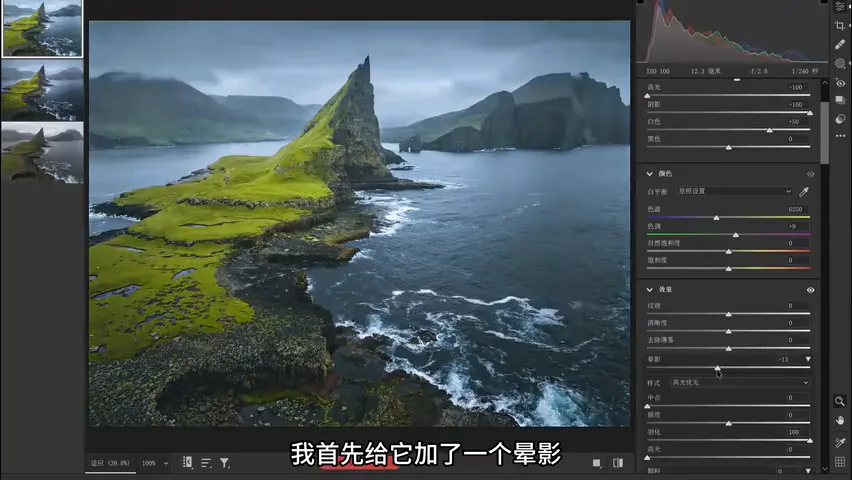Click the 晕影 vignette slider handle
The height and width of the screenshot is (480, 852).
pos(718,368)
